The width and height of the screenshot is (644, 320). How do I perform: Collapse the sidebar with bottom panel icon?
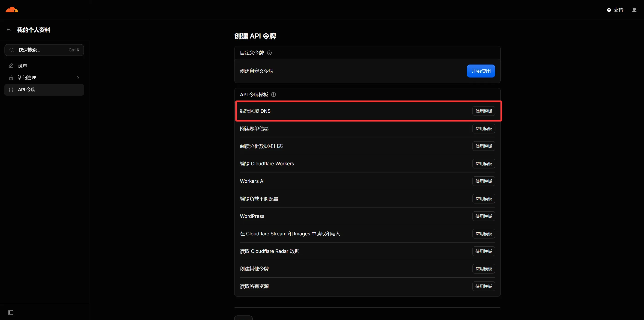[x=11, y=313]
